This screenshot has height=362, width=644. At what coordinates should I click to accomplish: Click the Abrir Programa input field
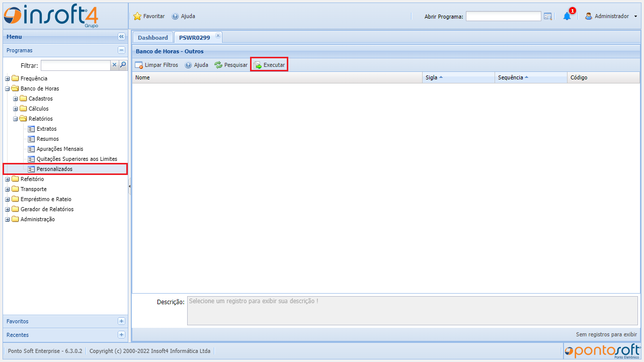(x=503, y=16)
